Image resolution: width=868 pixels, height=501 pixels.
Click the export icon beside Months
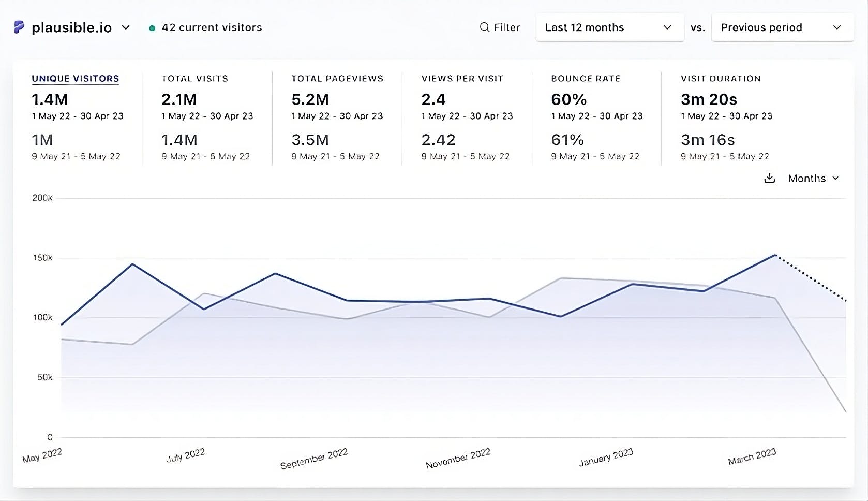pyautogui.click(x=770, y=178)
